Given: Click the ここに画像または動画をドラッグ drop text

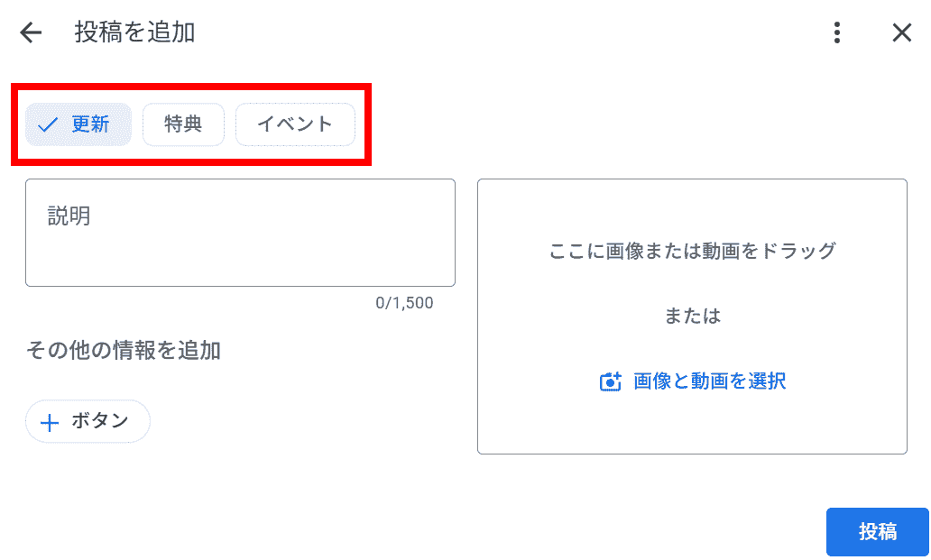Looking at the screenshot, I should coord(692,251).
